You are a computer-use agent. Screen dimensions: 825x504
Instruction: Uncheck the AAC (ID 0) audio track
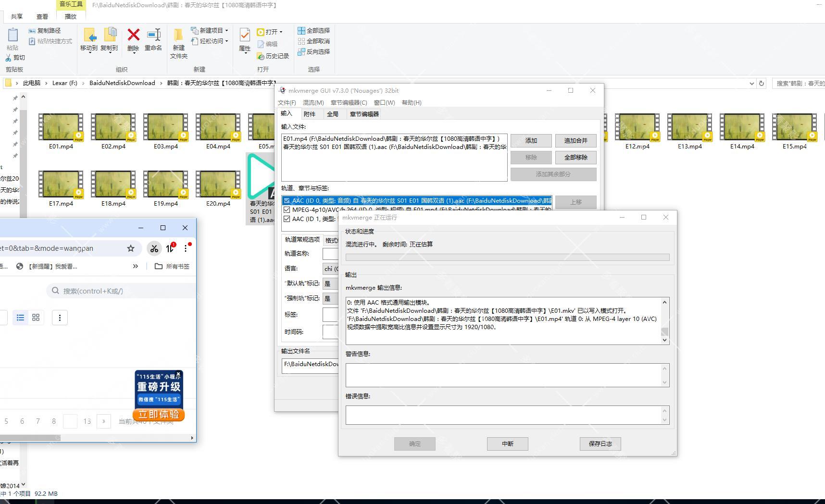(x=287, y=201)
